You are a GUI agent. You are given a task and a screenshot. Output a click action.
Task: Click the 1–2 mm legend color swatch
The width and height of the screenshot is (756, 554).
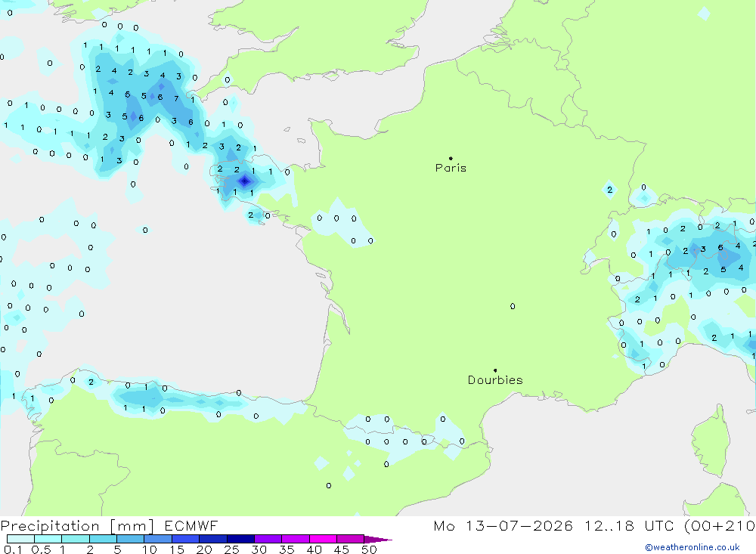tap(75, 539)
